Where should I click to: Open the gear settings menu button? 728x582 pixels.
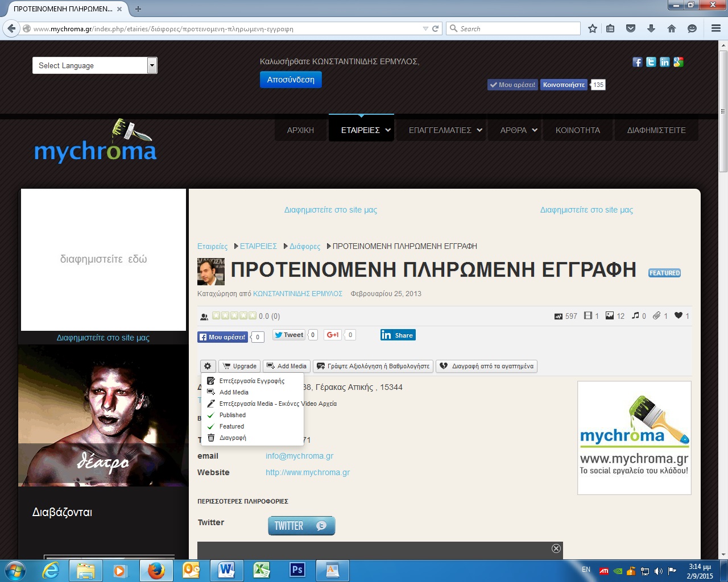tap(208, 366)
